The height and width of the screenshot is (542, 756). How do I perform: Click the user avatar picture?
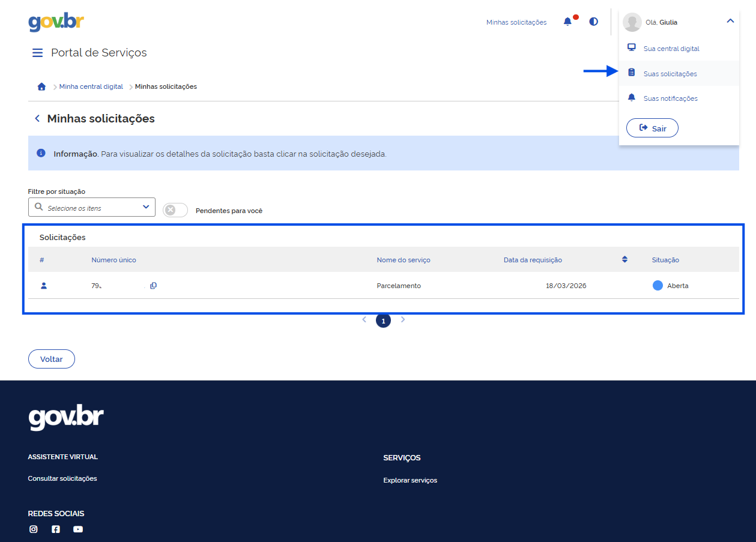[632, 22]
